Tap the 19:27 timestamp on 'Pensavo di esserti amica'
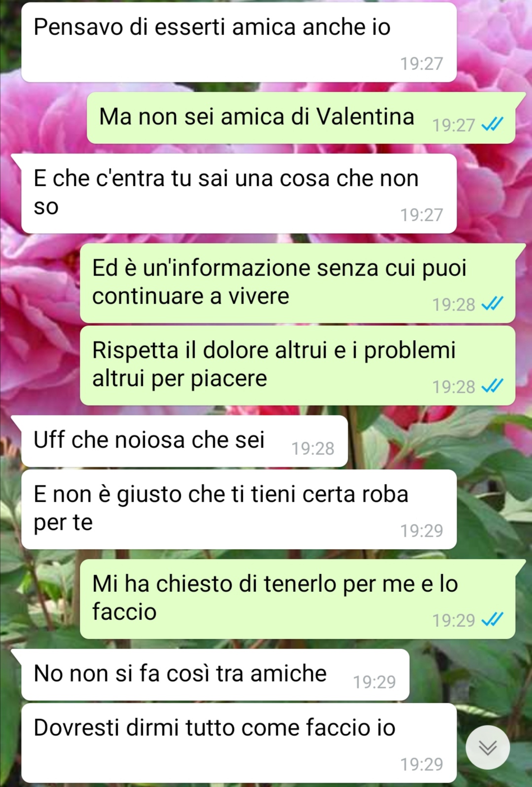 pyautogui.click(x=422, y=64)
